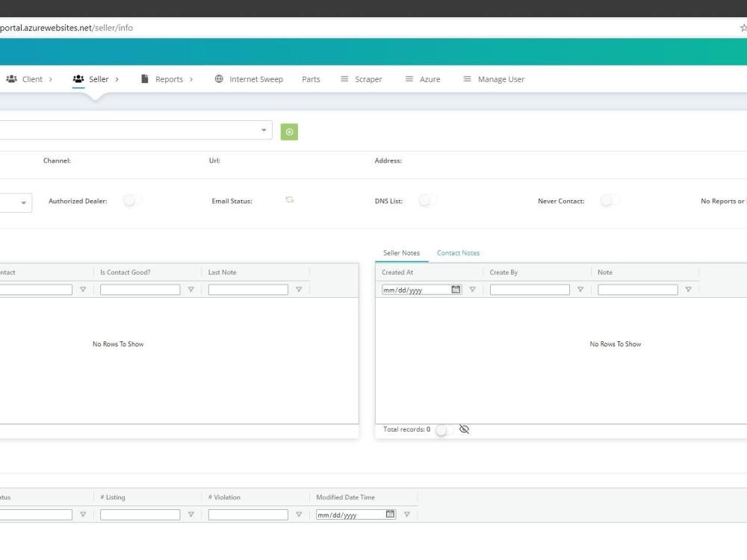Refresh Email Status using the refresh icon
747x560 pixels.
[290, 200]
